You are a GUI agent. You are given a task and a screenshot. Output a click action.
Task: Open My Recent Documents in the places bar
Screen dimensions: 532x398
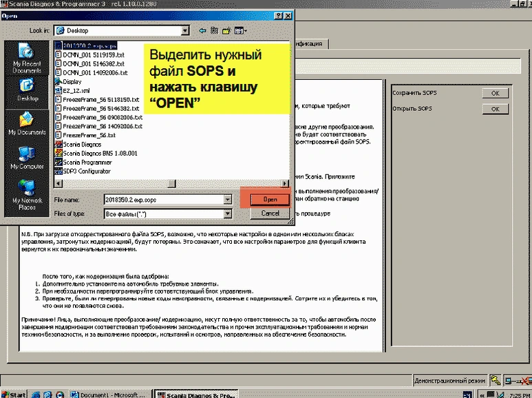[27, 58]
